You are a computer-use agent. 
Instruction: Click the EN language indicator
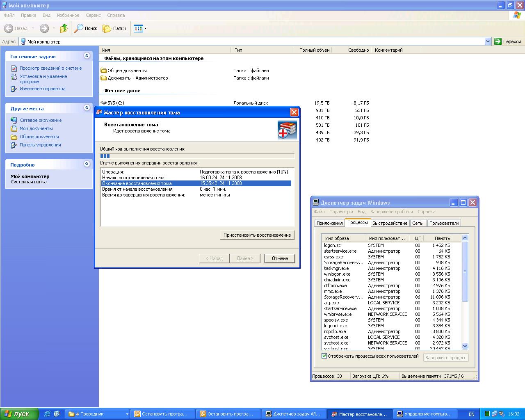pos(472,414)
